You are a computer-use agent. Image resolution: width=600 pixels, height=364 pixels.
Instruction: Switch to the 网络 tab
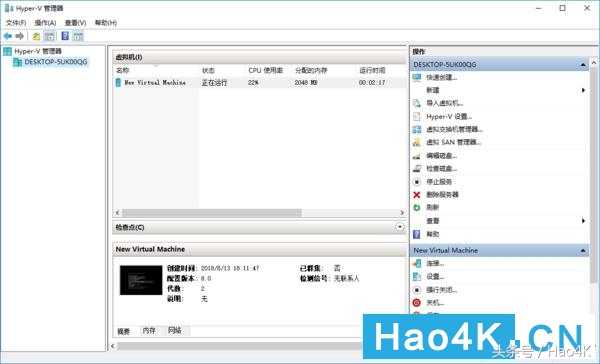tap(174, 330)
